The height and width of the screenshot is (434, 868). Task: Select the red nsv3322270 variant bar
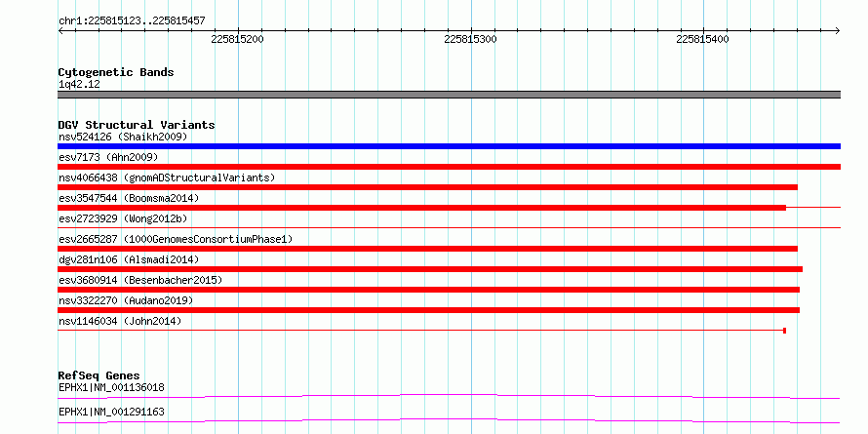[x=428, y=310]
